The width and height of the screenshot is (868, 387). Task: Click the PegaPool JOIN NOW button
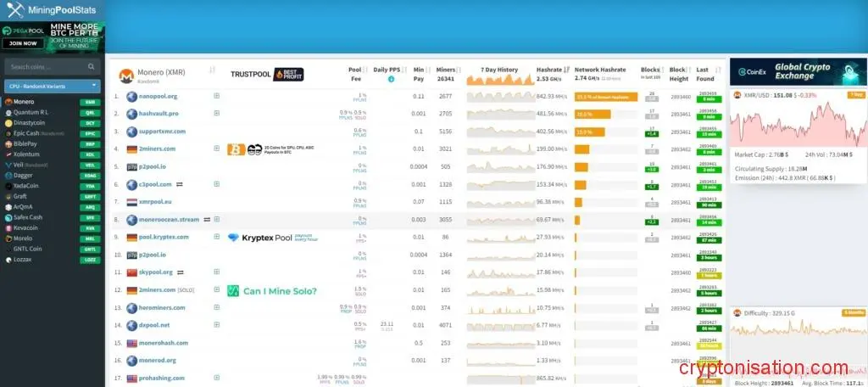click(x=23, y=43)
